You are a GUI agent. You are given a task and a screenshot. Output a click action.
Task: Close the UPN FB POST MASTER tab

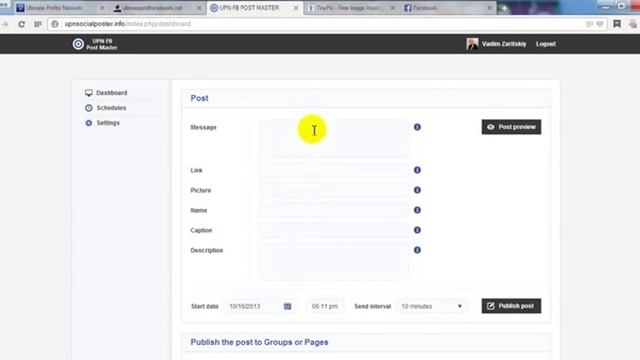click(296, 8)
